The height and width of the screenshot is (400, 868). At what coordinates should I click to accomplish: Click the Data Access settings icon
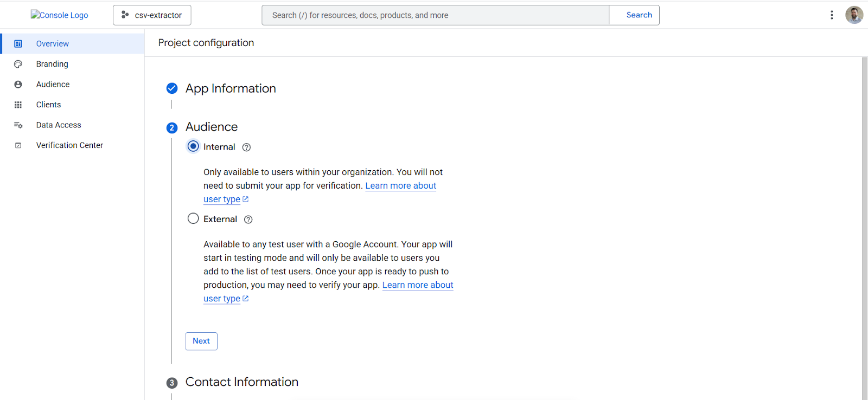pos(18,125)
